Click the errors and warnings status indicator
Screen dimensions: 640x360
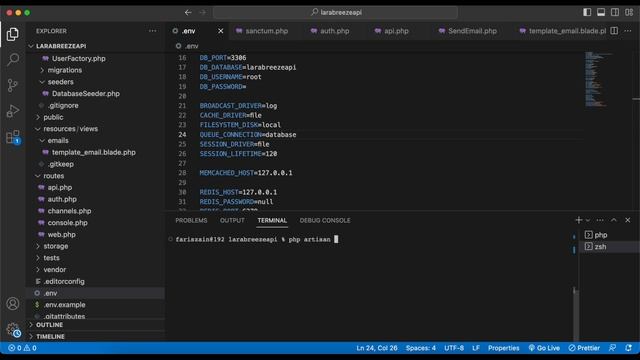coord(22,348)
